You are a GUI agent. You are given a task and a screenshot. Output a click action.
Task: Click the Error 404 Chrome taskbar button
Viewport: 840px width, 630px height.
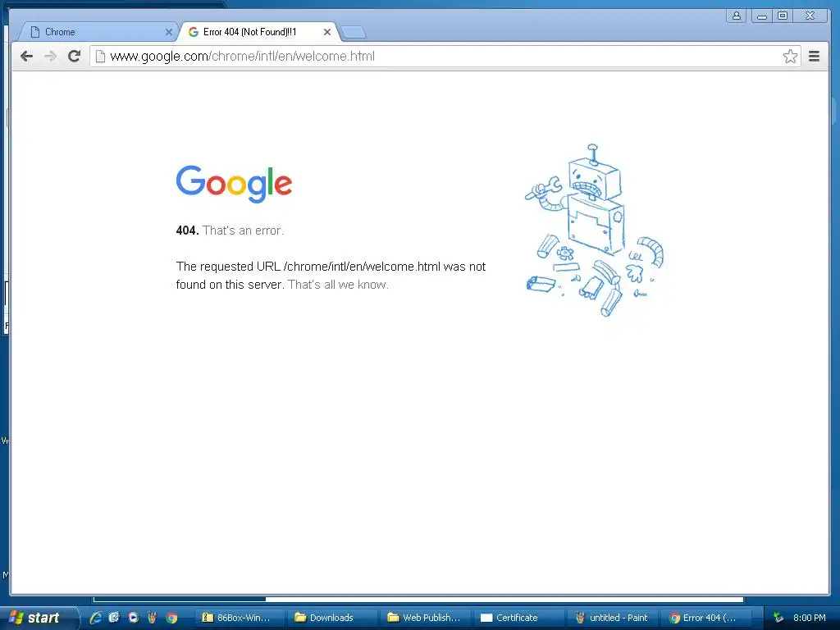705,618
